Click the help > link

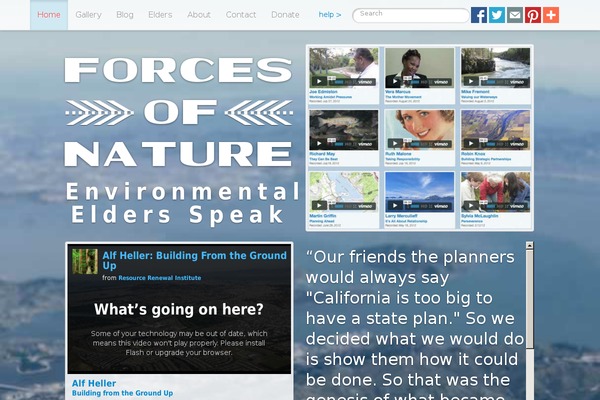330,15
